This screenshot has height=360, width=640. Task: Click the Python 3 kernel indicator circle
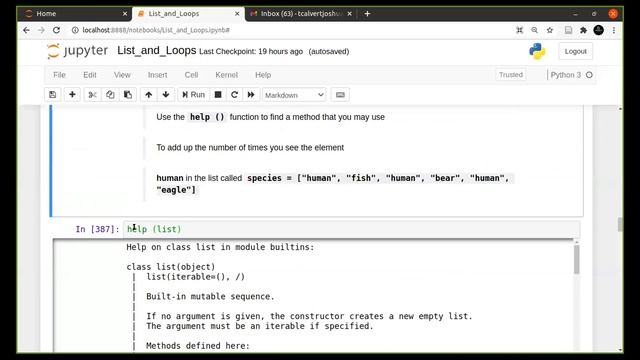coord(589,75)
